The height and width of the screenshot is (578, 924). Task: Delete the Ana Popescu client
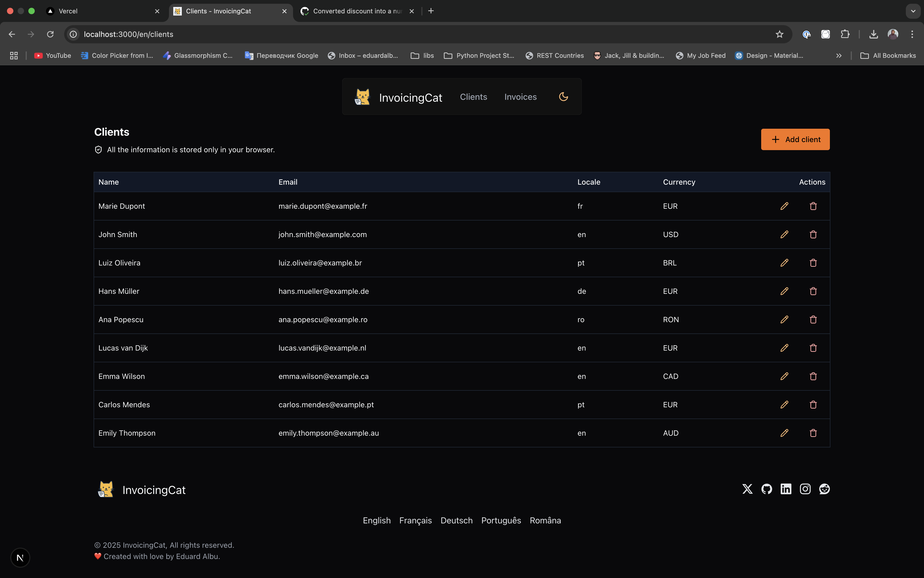(x=813, y=319)
